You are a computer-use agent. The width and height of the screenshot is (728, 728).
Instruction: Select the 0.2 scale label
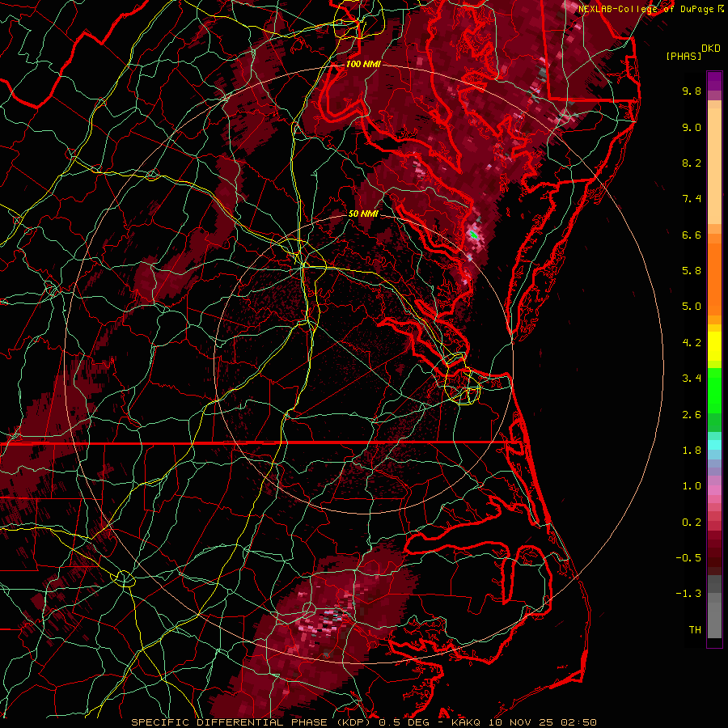692,523
